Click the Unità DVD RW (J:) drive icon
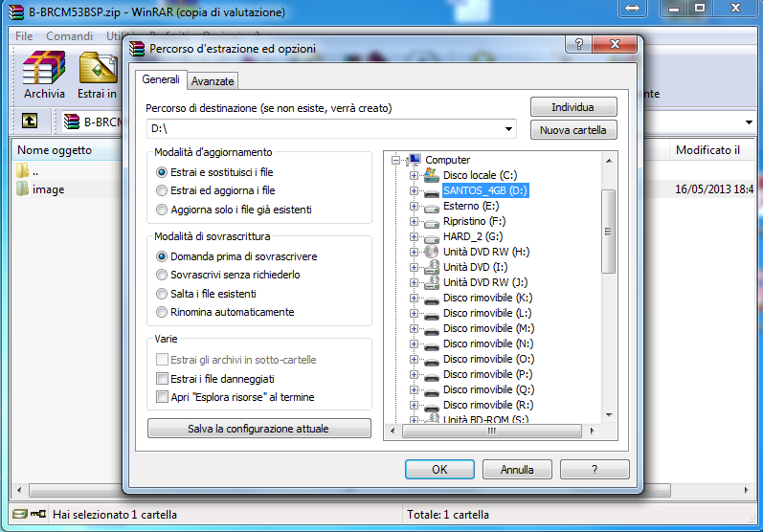The height and width of the screenshot is (532, 763). (431, 282)
